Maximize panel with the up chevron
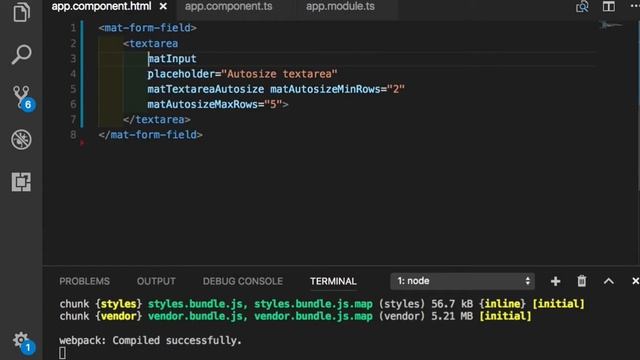640x360 pixels. coord(609,281)
